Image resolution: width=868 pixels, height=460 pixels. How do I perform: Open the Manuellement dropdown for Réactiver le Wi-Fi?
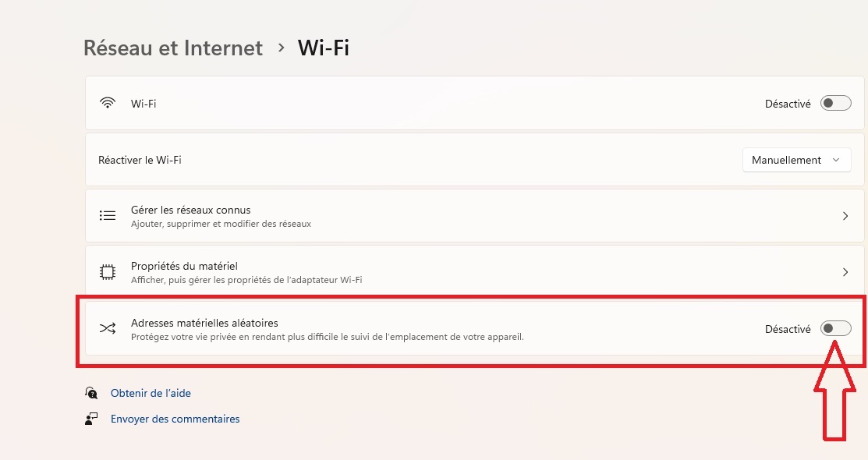(x=795, y=160)
